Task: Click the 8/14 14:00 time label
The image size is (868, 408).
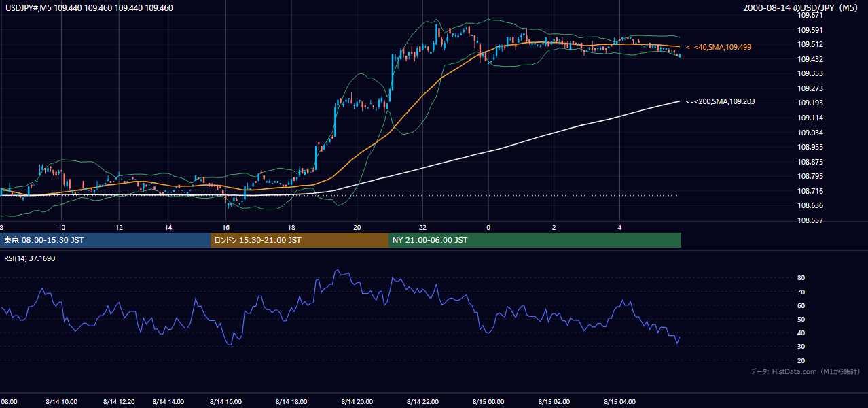Action: click(168, 402)
